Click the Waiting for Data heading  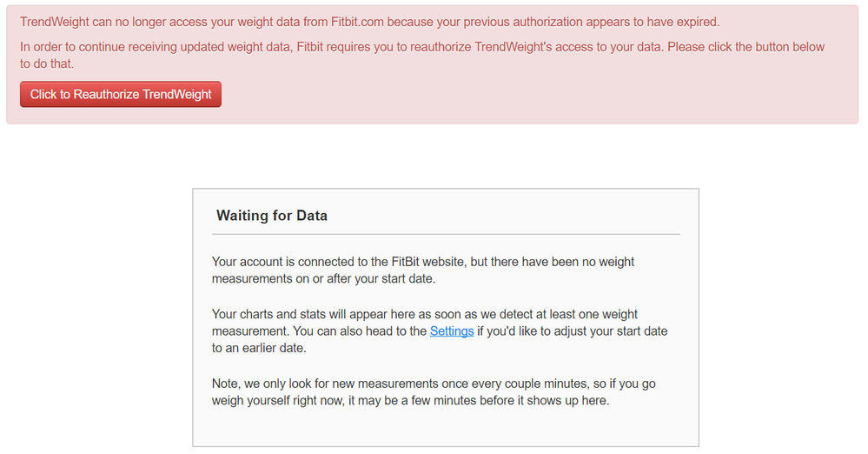pos(272,216)
